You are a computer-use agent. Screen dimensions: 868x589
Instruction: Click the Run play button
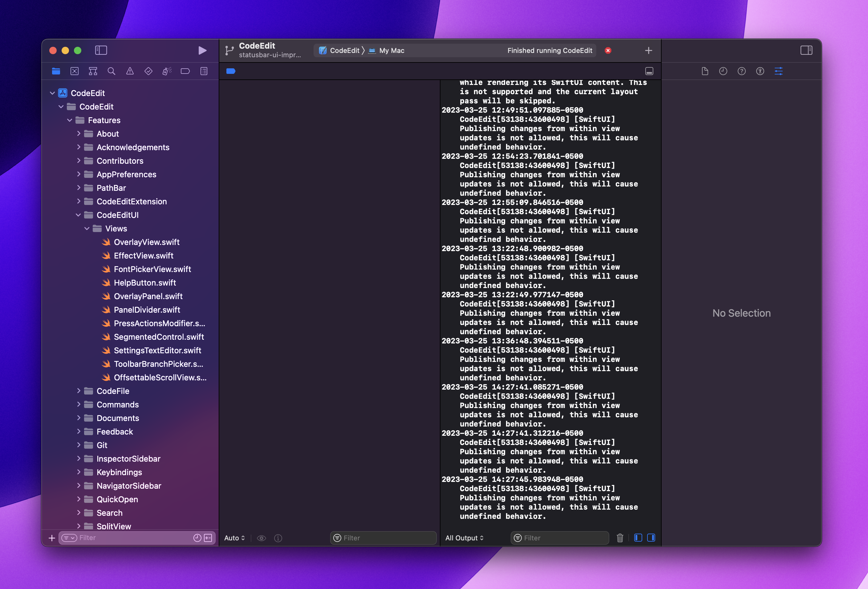[202, 50]
